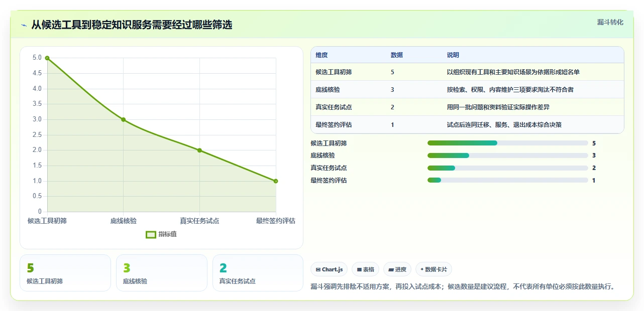This screenshot has height=311, width=644.
Task: Open the card showing 3 底线核验
Action: click(x=162, y=273)
